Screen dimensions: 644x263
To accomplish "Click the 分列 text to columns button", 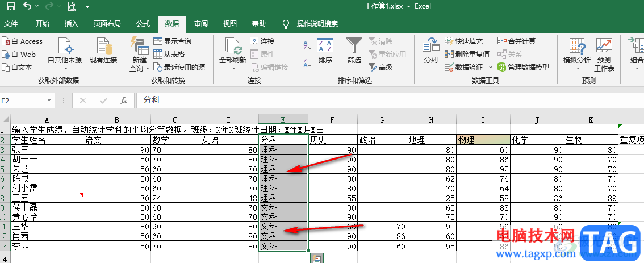I will pyautogui.click(x=431, y=51).
